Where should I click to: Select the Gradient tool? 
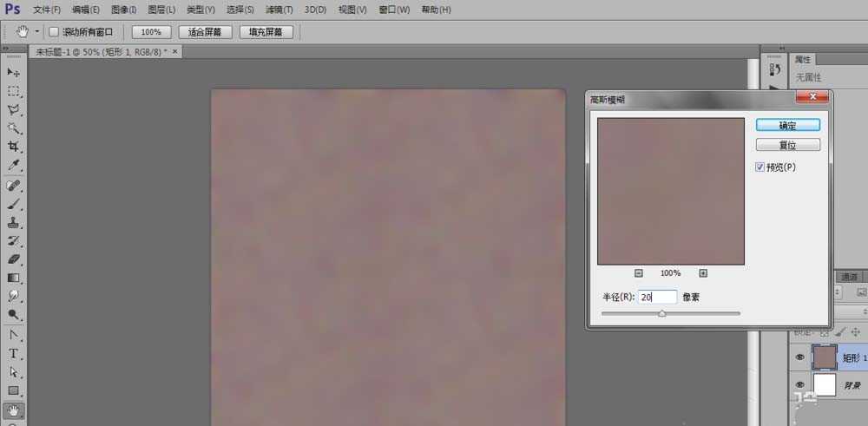[14, 278]
